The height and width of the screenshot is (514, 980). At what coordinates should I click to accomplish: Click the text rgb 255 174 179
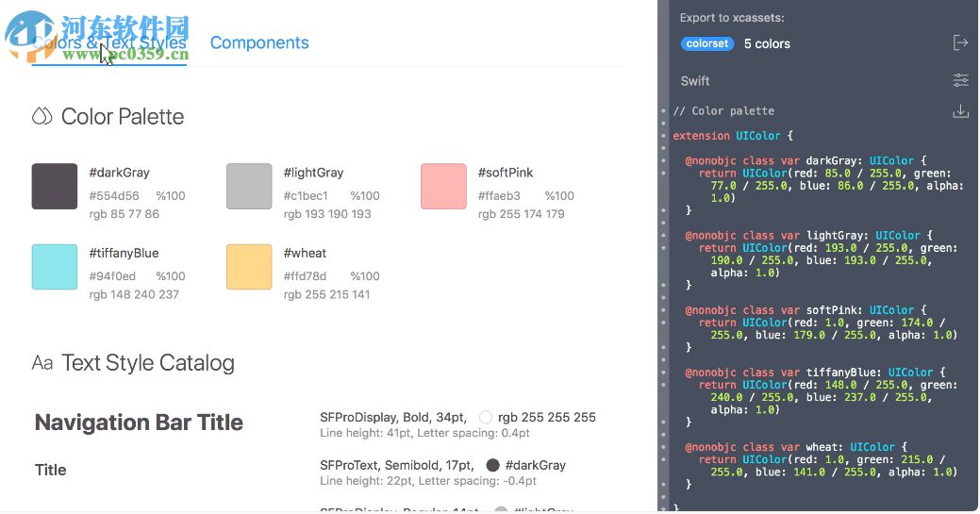[x=522, y=214]
